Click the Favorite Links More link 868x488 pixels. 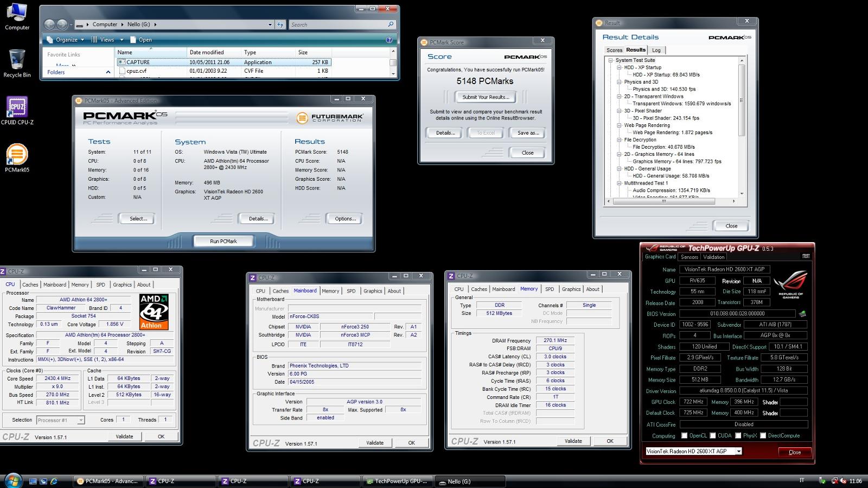click(x=66, y=65)
